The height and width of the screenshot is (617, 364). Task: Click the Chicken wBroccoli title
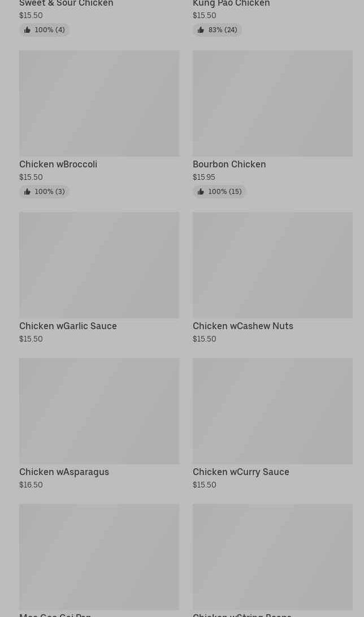58,165
